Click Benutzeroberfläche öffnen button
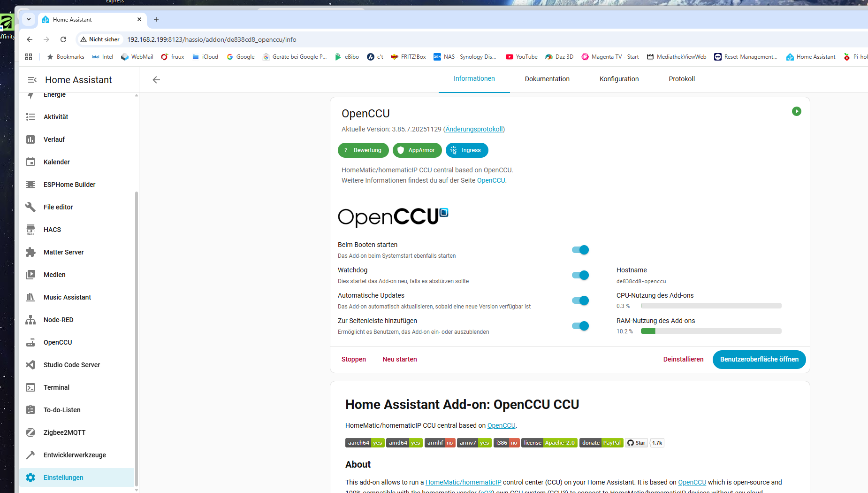The height and width of the screenshot is (493, 868). [x=759, y=359]
